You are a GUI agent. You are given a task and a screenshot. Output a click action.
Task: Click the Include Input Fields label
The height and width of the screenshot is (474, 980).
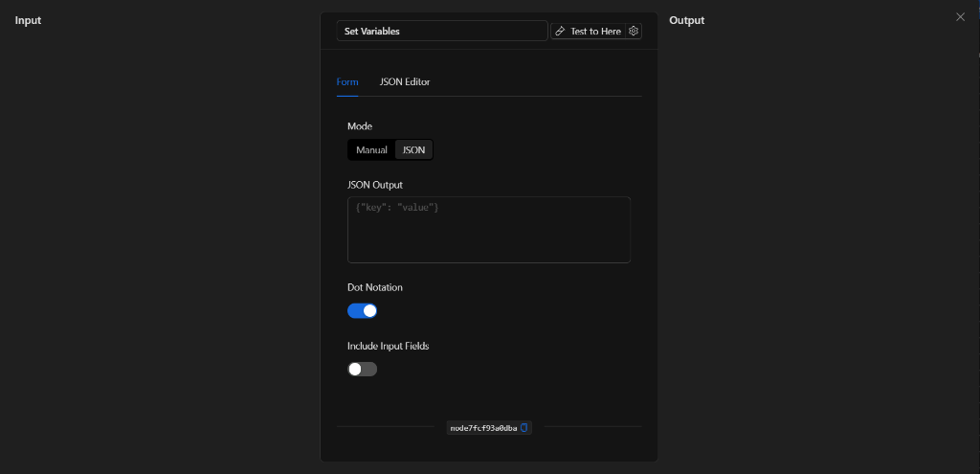click(x=389, y=345)
